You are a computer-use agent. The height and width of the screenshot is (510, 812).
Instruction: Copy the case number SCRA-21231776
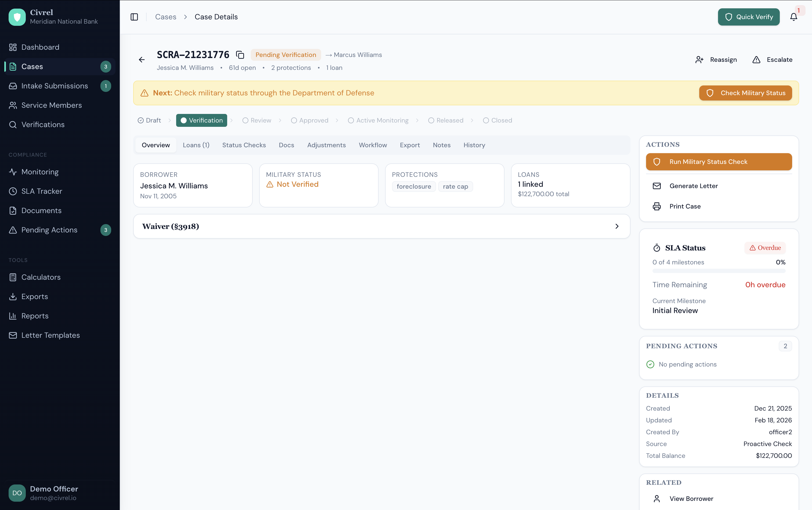240,54
